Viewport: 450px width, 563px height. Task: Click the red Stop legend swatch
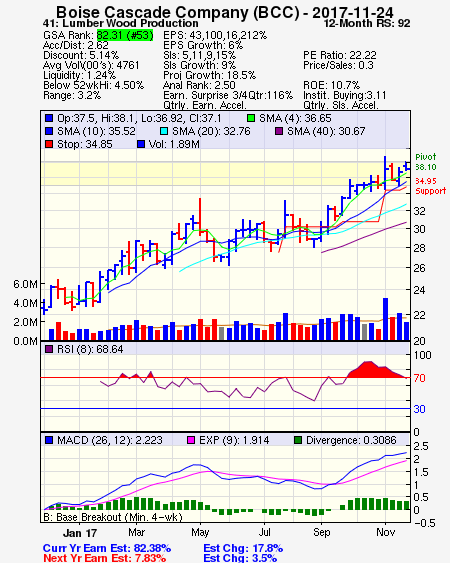49,144
